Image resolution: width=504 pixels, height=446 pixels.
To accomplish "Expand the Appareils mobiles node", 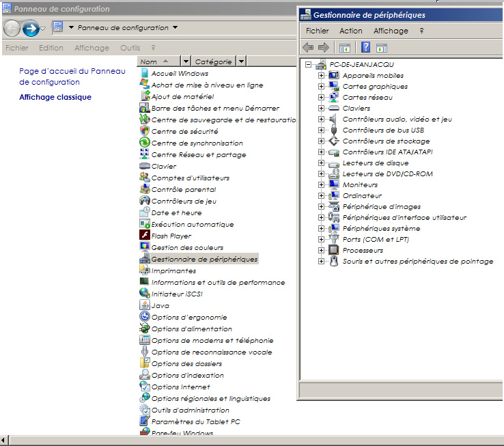I will click(321, 76).
